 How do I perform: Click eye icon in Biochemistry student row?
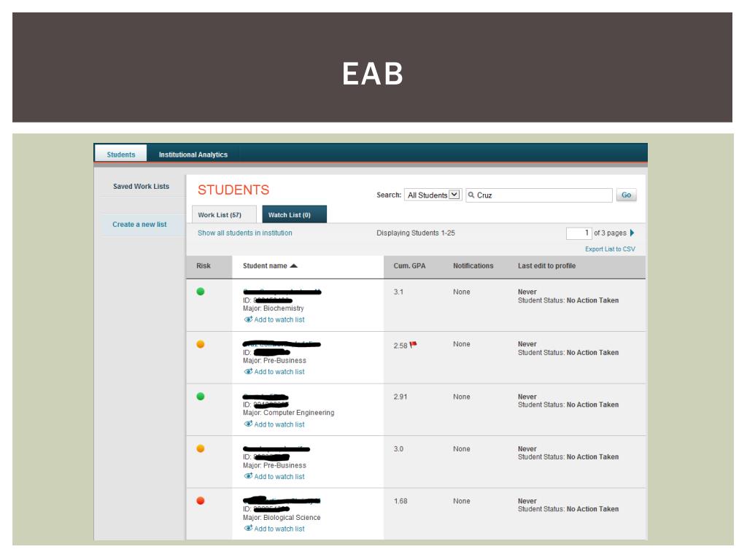(248, 319)
